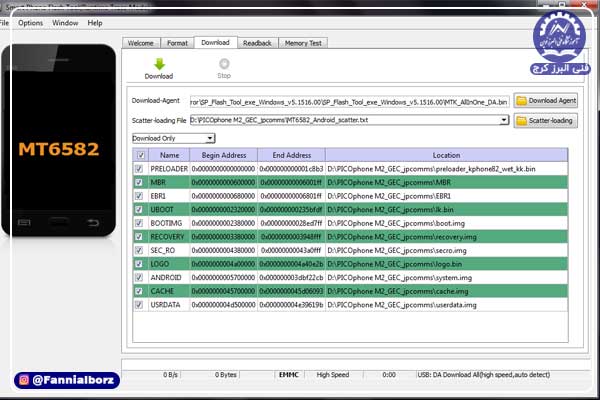Uncheck the SEC_RO row checkbox
Viewport: 600px width, 400px height.
point(139,250)
